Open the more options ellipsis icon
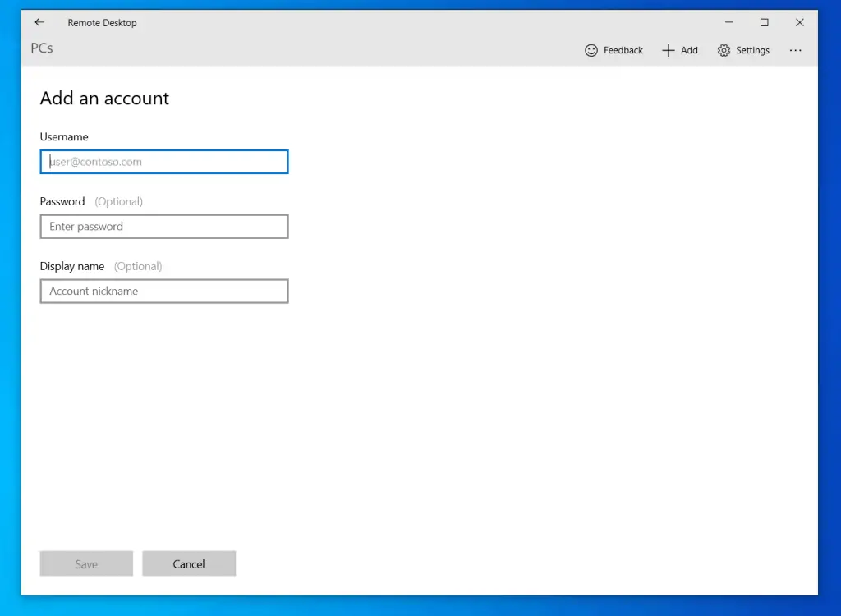Viewport: 841px width, 616px height. point(795,50)
